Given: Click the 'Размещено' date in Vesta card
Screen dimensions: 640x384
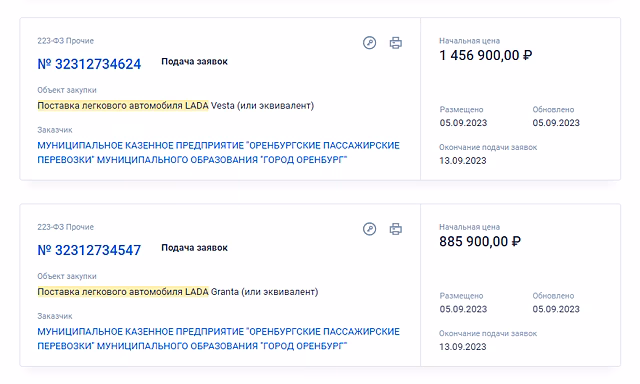Looking at the screenshot, I should [463, 123].
